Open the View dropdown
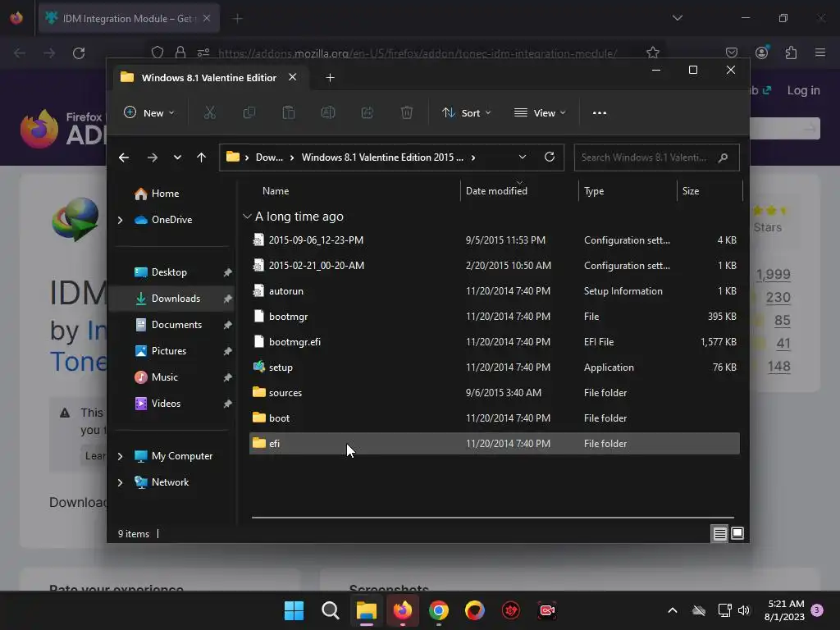840x630 pixels. (540, 113)
